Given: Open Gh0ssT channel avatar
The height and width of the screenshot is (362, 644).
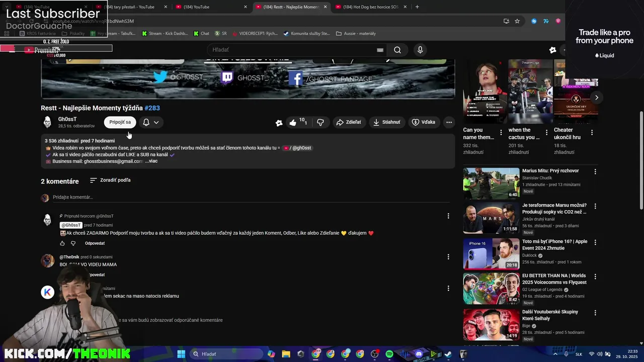Looking at the screenshot, I should tap(47, 122).
